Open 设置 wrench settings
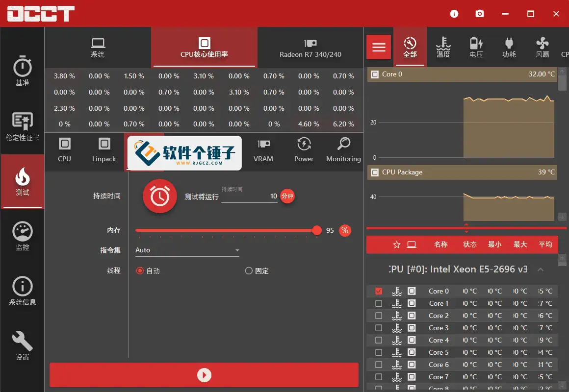The width and height of the screenshot is (569, 392). 23,346
